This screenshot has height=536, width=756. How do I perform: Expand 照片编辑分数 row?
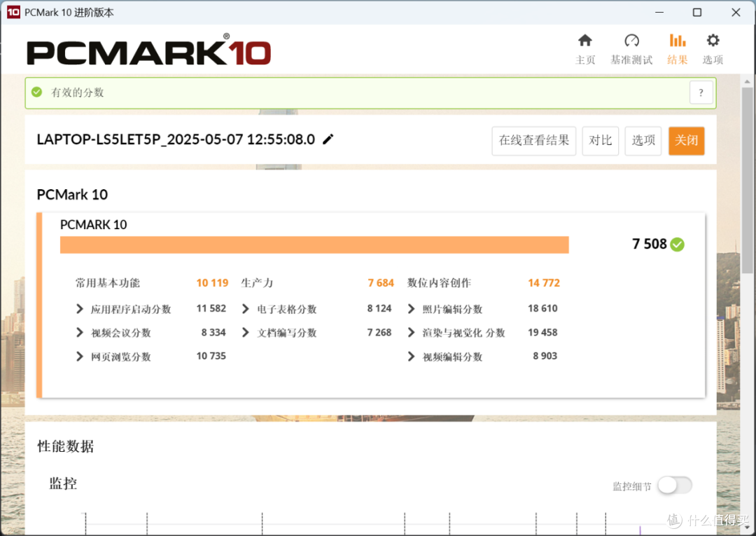[412, 309]
